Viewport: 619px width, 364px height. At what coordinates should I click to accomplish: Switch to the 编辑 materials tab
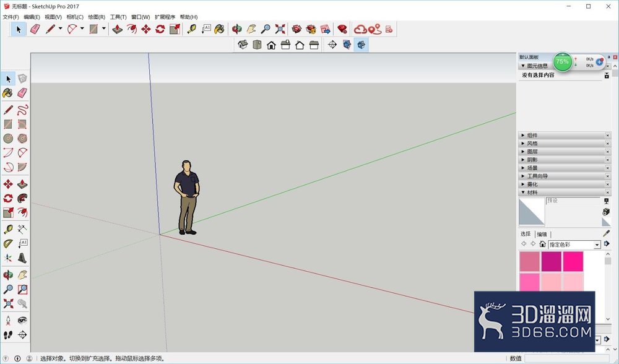coord(542,234)
